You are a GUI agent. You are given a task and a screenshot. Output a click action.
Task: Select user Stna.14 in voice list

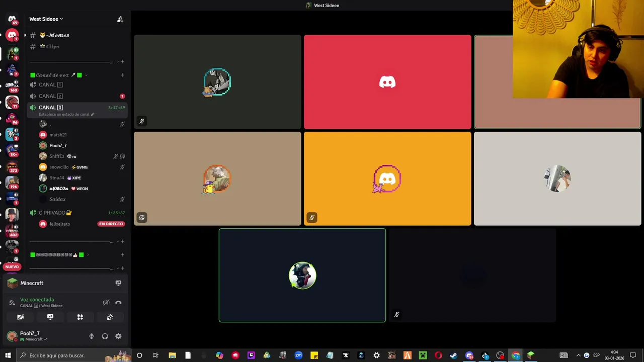[x=56, y=177]
